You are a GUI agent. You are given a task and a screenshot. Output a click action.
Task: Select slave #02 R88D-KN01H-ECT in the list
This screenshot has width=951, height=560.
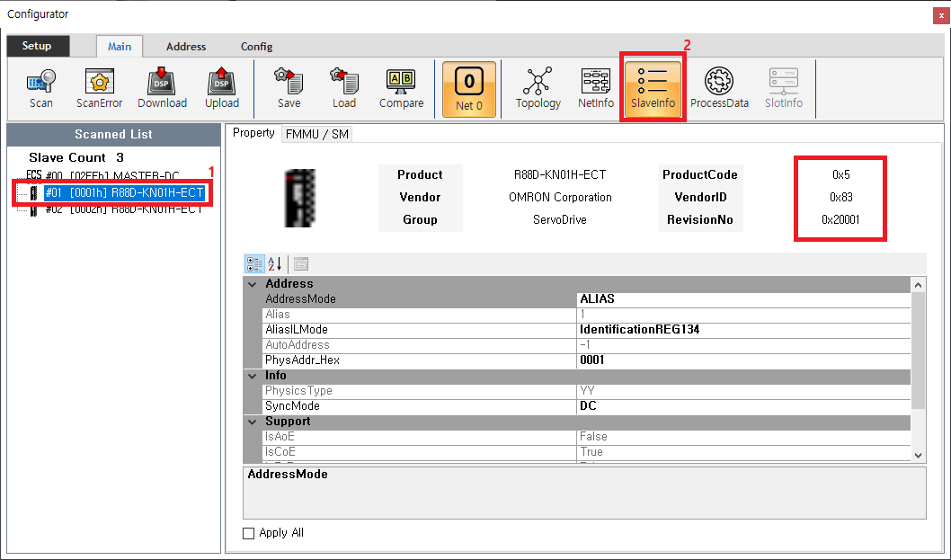(x=124, y=209)
